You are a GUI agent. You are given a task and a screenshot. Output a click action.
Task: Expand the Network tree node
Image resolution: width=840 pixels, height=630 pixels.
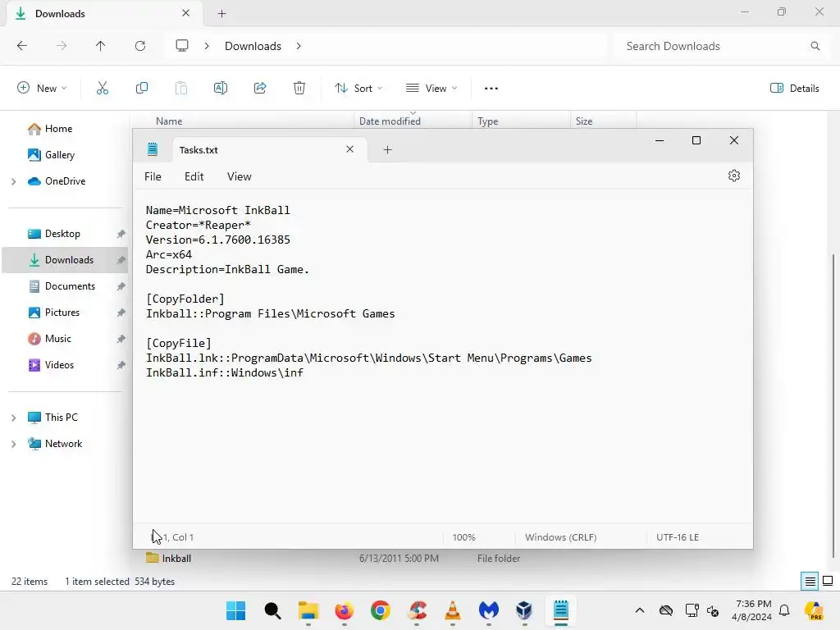(x=13, y=444)
